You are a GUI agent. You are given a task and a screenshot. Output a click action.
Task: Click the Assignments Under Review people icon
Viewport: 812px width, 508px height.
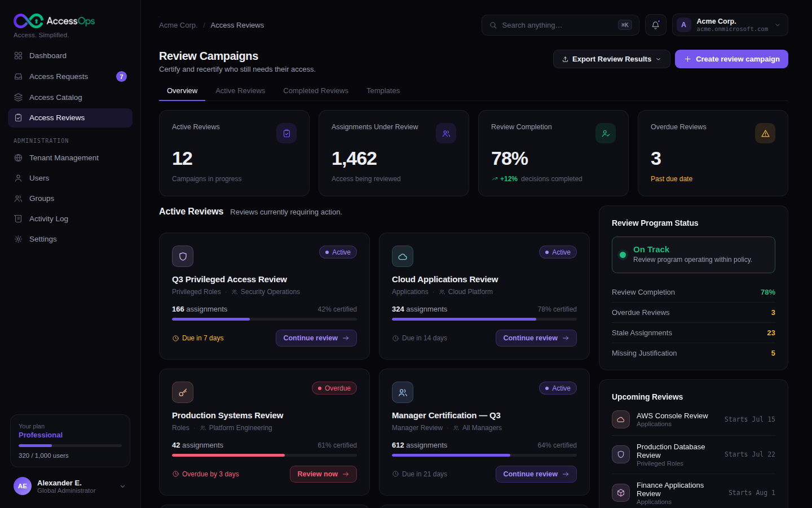tap(446, 133)
